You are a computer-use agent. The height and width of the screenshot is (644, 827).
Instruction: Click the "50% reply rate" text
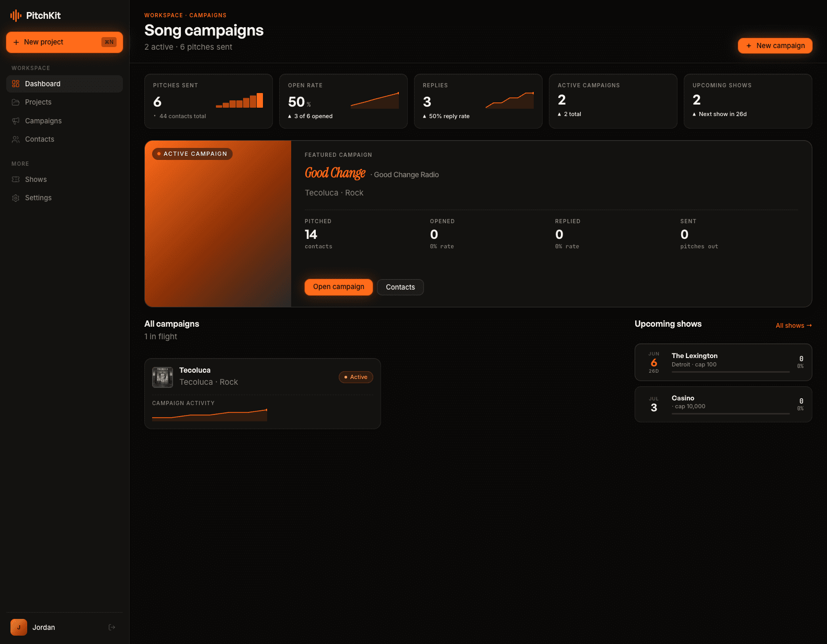(x=449, y=116)
